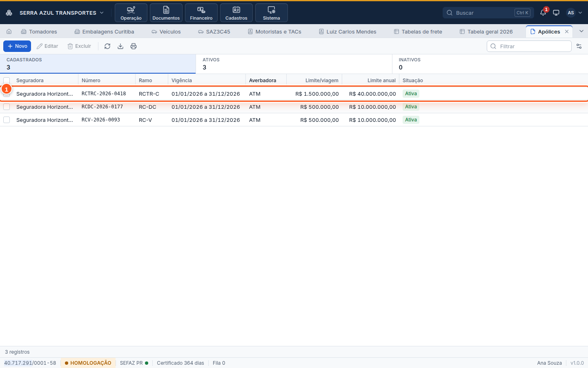Click the SEFAZ PR status indicator
This screenshot has width=588, height=368.
point(134,363)
